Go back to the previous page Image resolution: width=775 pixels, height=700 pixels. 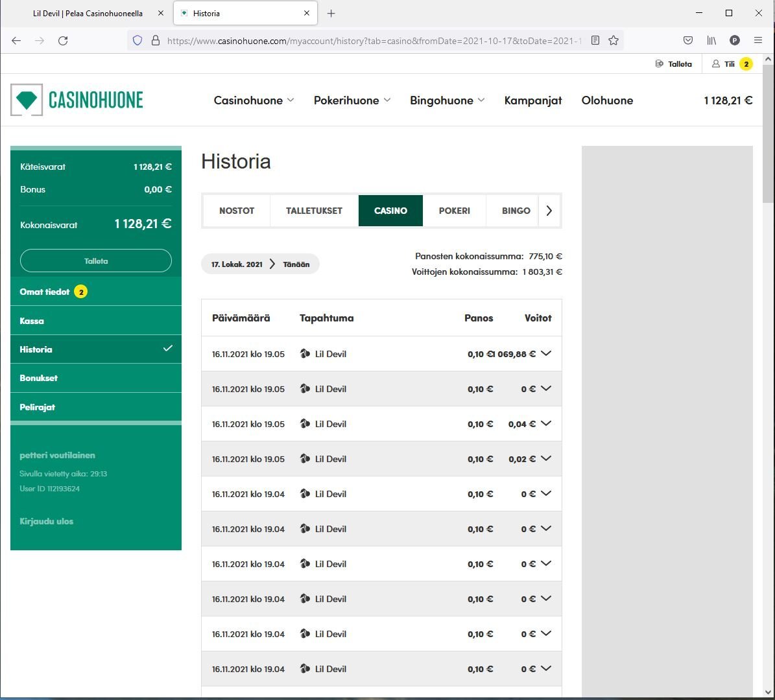16,40
